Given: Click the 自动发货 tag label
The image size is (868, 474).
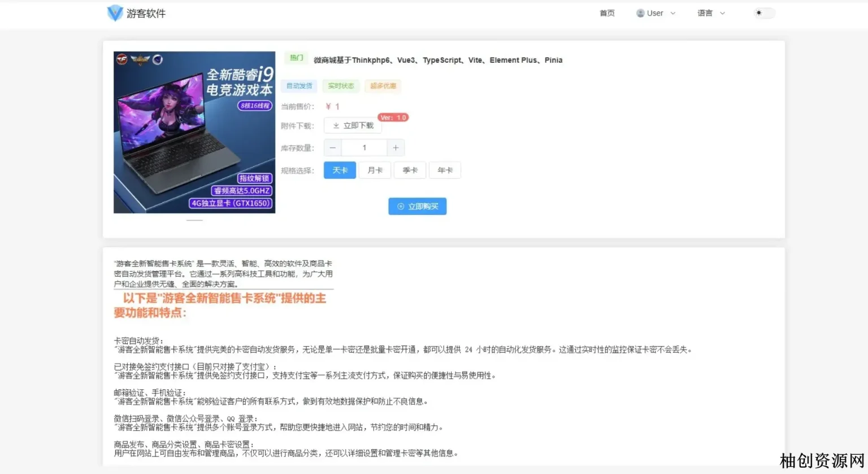Looking at the screenshot, I should (299, 86).
